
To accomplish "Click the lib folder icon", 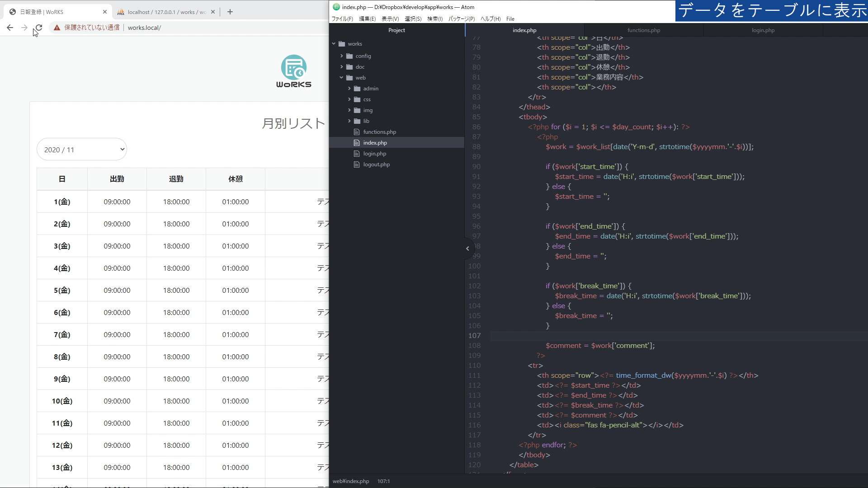I will [357, 121].
